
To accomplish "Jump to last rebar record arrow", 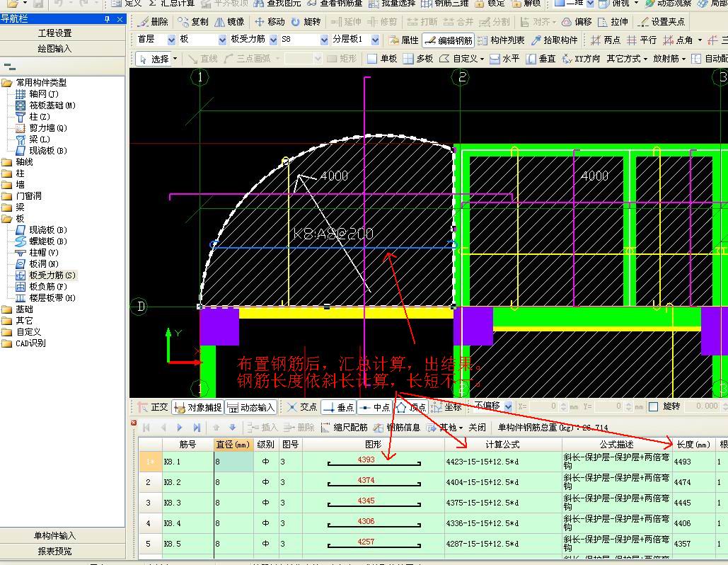I will click(197, 428).
